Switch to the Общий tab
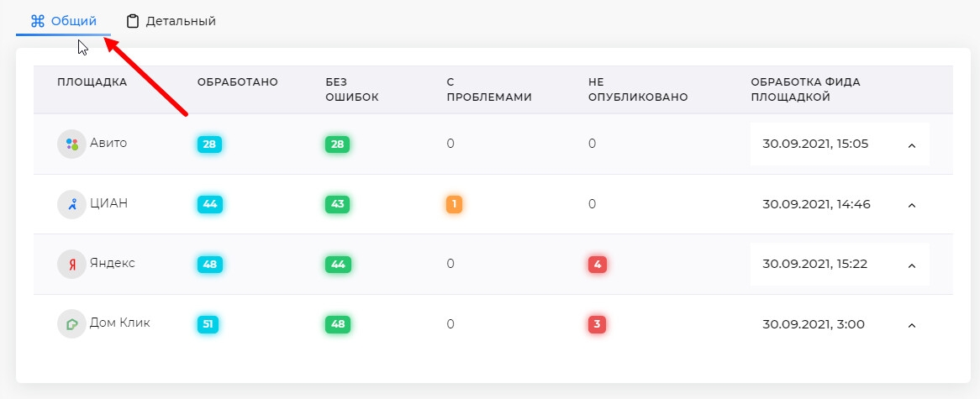 point(64,21)
